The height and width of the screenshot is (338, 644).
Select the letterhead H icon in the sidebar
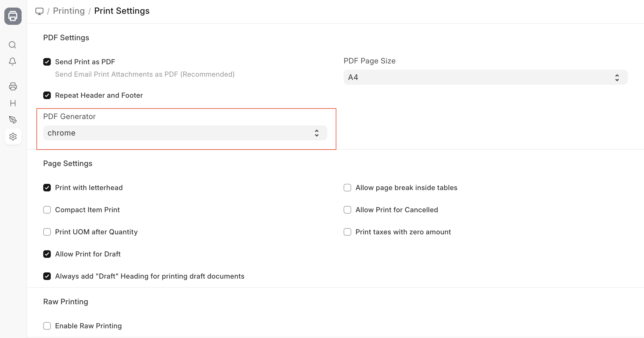[13, 103]
